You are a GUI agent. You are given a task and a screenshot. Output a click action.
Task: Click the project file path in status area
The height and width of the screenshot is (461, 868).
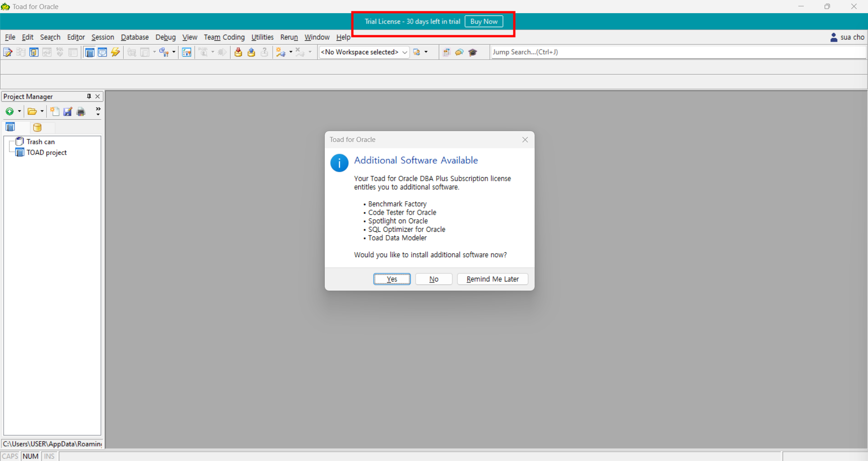click(52, 444)
